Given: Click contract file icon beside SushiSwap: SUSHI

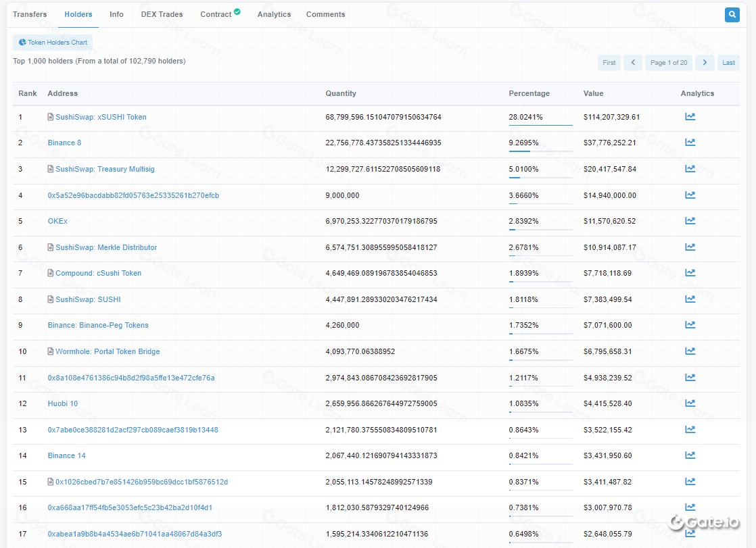Looking at the screenshot, I should 51,299.
